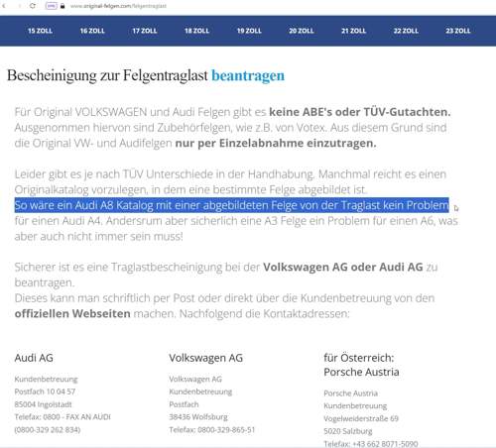
Task: Click "38436 Wolfsburg" address line
Action: tap(198, 417)
